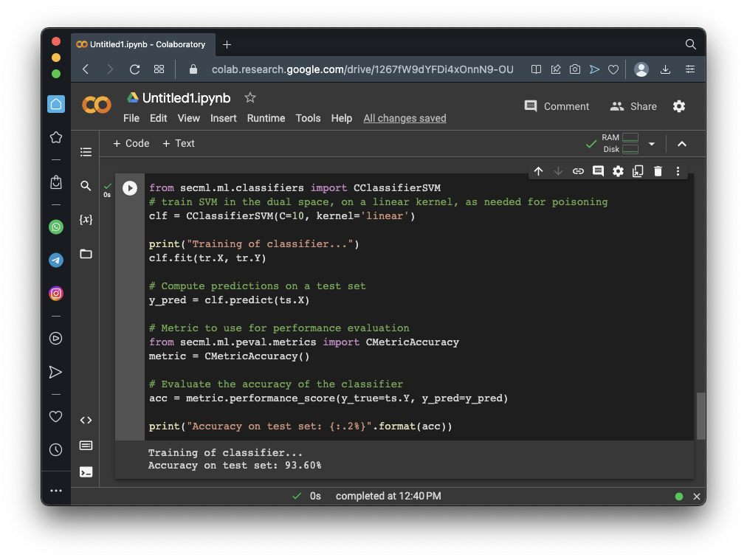Toggle the bookmark heart in address bar
The width and height of the screenshot is (747, 560).
tap(613, 69)
